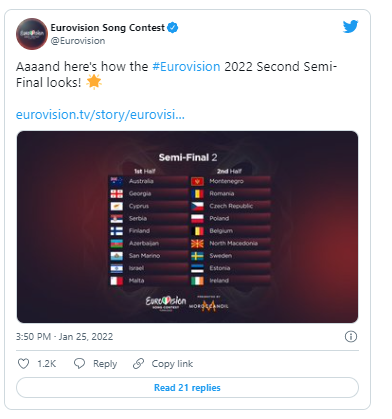Image resolution: width=392 pixels, height=419 pixels.
Task: Click the Eurovision logo in image footer
Action: point(166,303)
